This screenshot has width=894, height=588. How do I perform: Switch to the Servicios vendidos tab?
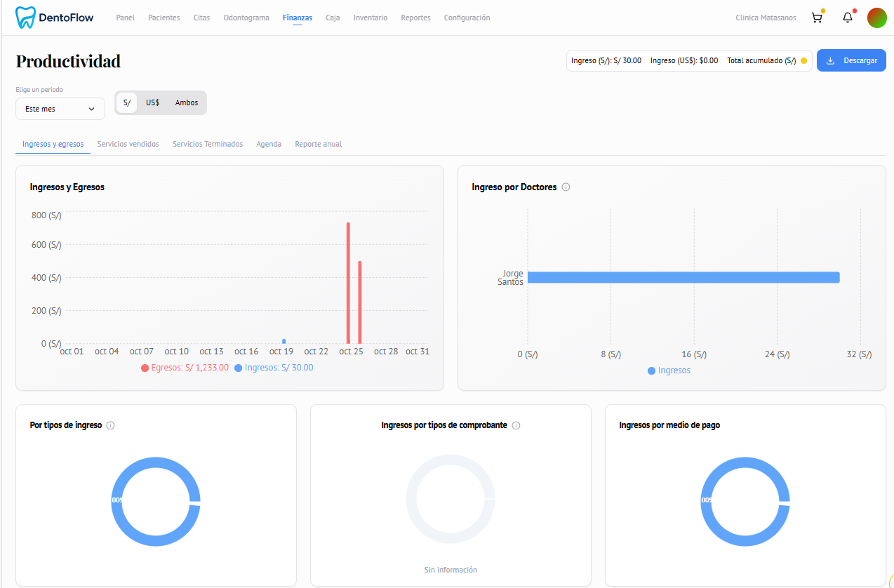tap(128, 144)
